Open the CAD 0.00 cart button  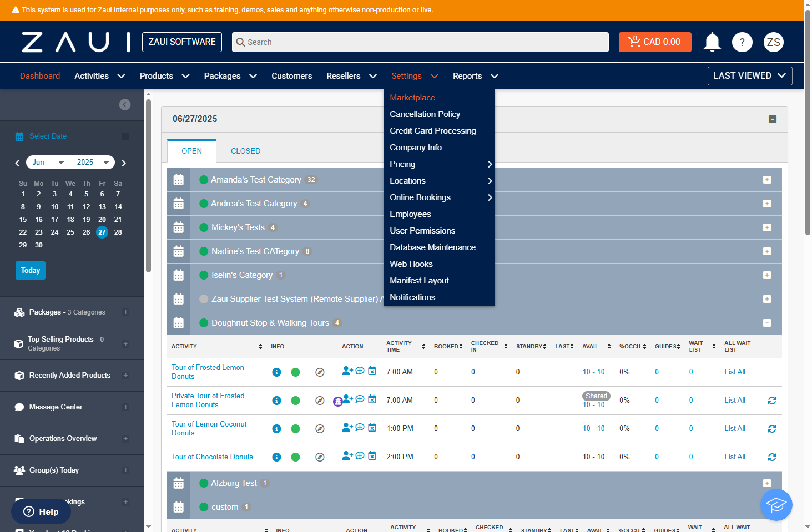tap(655, 42)
